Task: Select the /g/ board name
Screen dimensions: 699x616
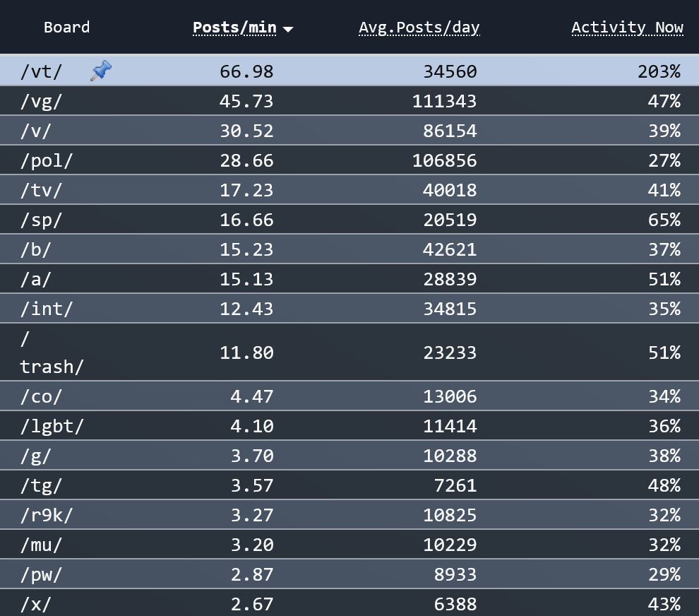Action: click(36, 456)
